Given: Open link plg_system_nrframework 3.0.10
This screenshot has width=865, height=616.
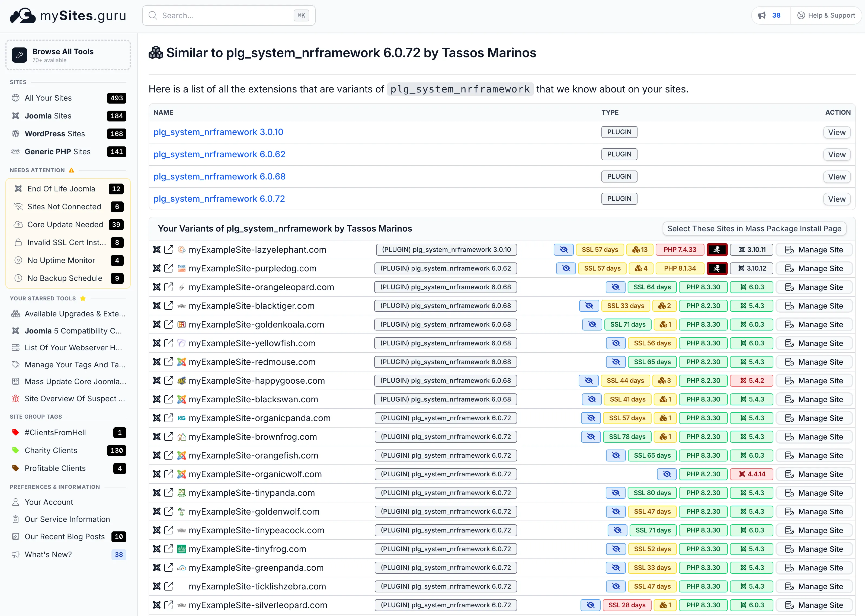Looking at the screenshot, I should 218,131.
